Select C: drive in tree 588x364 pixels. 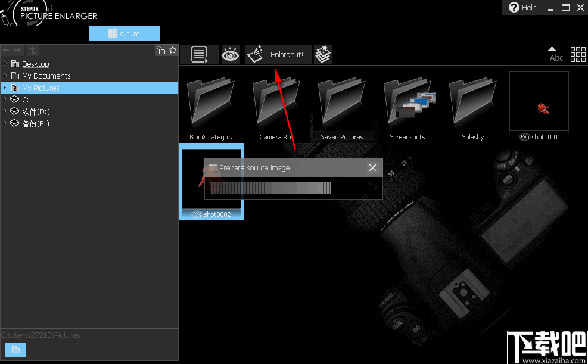coord(25,100)
